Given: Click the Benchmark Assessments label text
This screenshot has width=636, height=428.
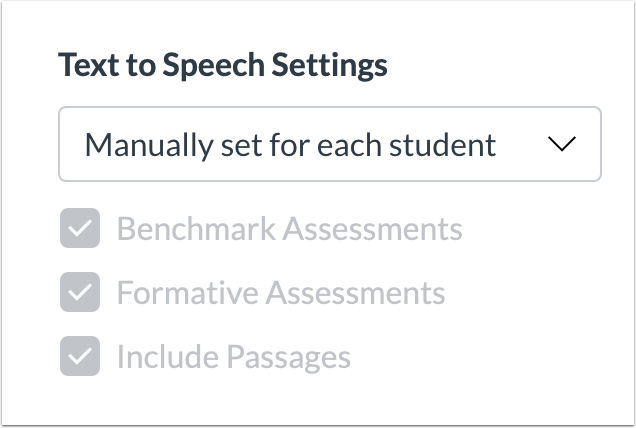Looking at the screenshot, I should point(290,229).
